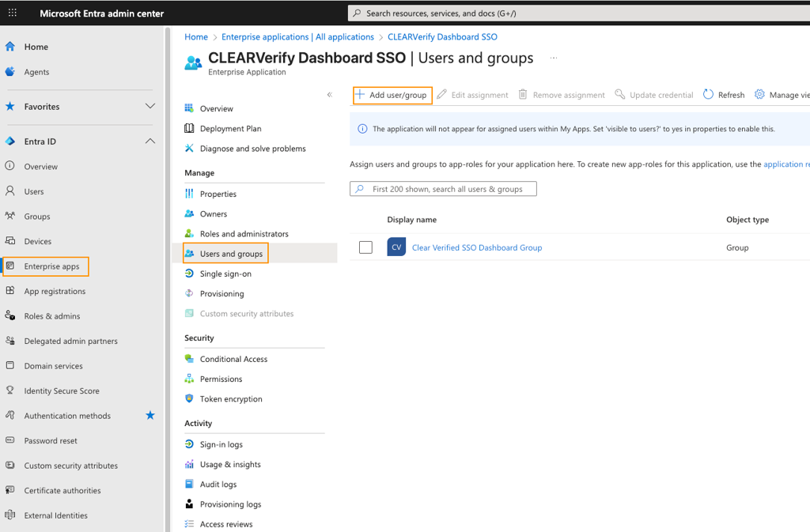
Task: Open Domain services in sidebar
Action: tap(53, 366)
